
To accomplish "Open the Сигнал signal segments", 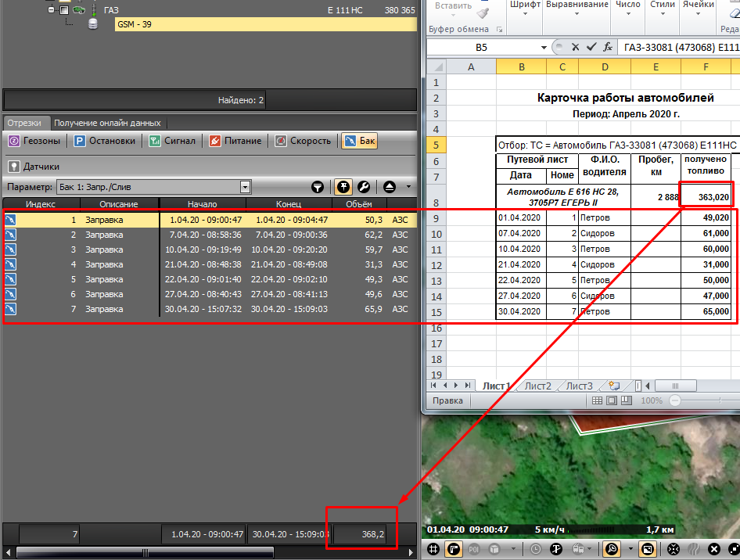I will 172,141.
